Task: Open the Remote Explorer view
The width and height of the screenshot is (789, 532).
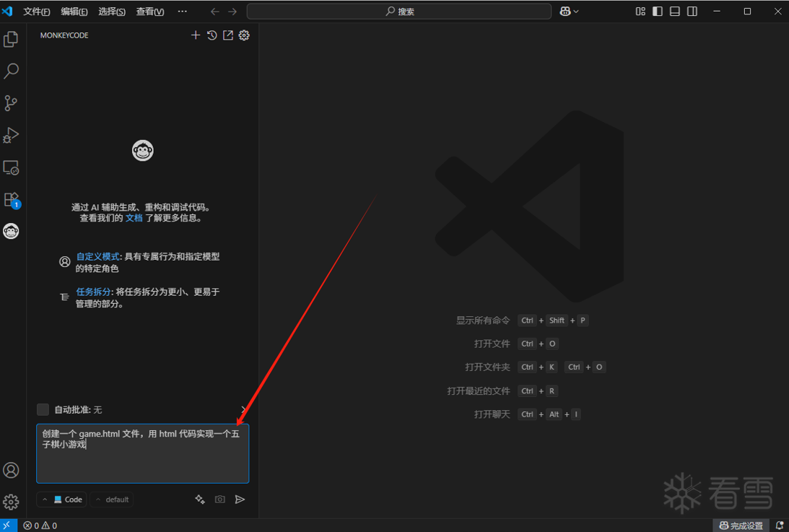Action: 11,167
